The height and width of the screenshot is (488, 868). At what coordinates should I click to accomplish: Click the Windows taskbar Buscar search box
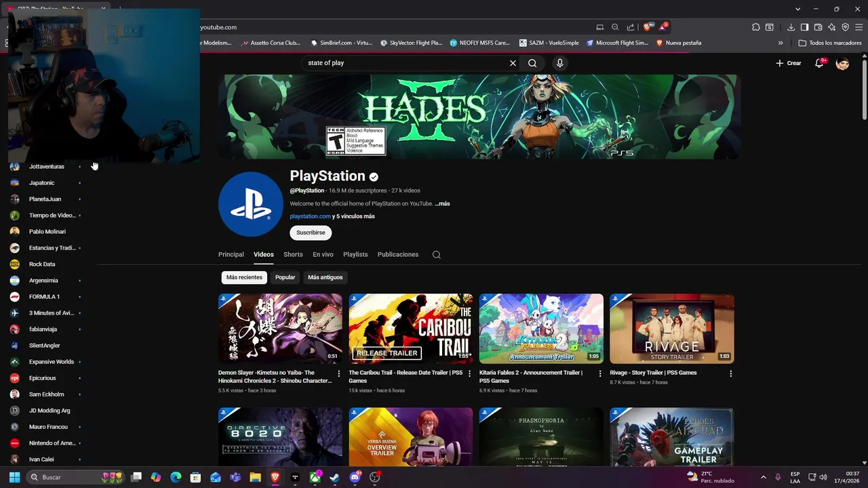(x=76, y=477)
